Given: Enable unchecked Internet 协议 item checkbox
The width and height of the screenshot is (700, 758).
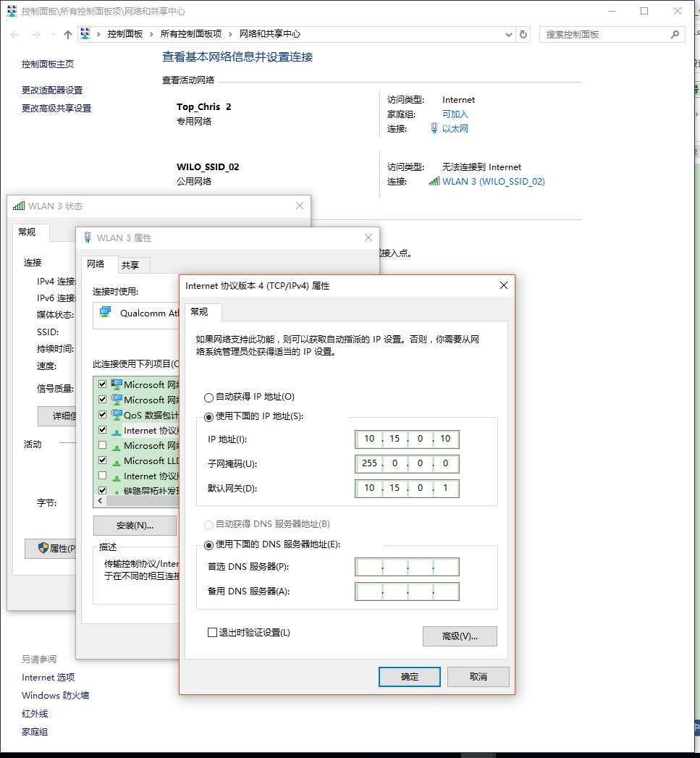Looking at the screenshot, I should [x=103, y=476].
